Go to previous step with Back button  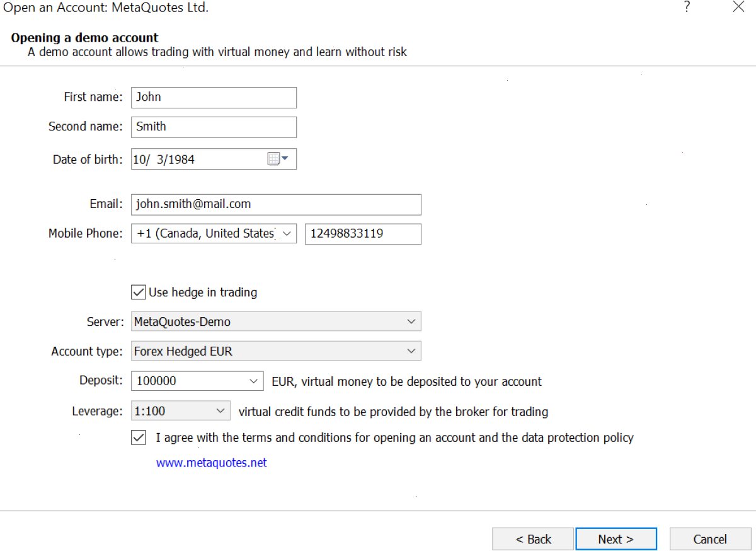533,539
